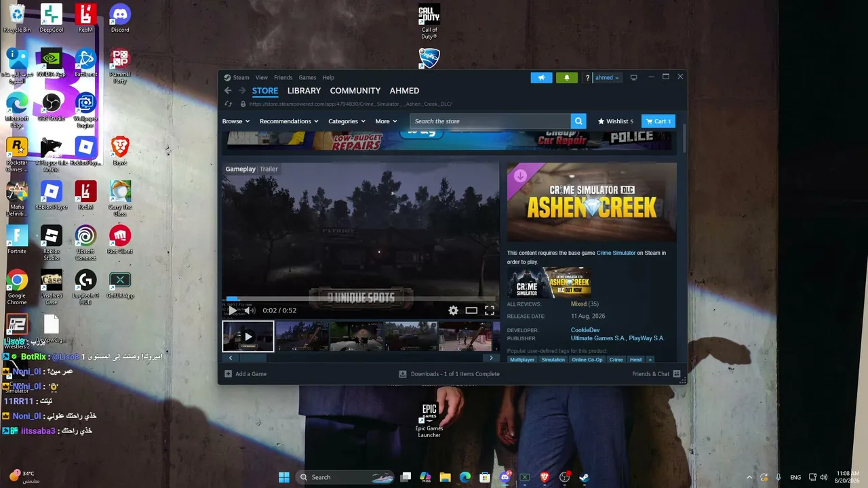The height and width of the screenshot is (488, 868).
Task: Open the AHMED profile tab
Action: click(404, 91)
